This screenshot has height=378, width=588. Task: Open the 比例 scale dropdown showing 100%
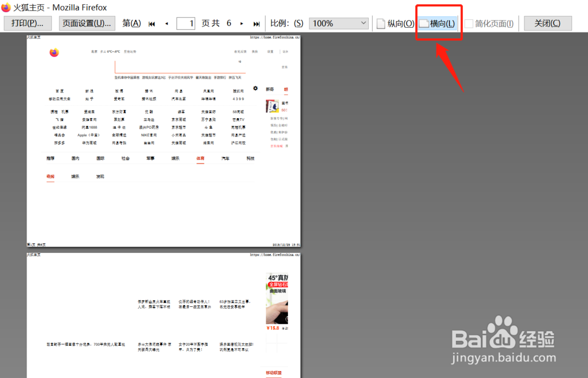click(339, 24)
